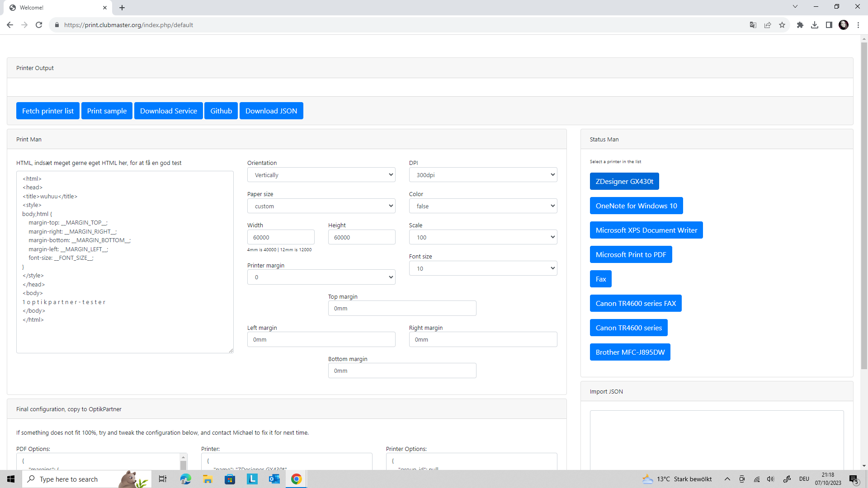Expand the Font size dropdown
The width and height of the screenshot is (868, 488).
[x=483, y=268]
